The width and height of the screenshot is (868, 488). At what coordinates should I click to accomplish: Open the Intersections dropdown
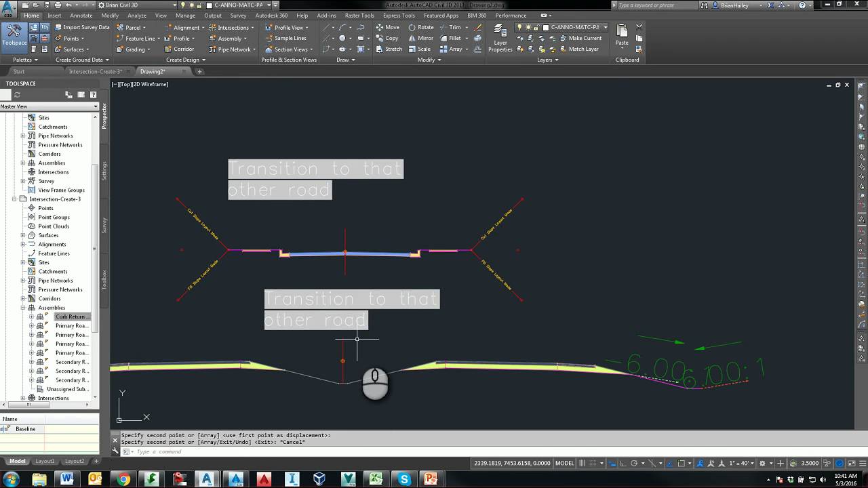tap(232, 28)
